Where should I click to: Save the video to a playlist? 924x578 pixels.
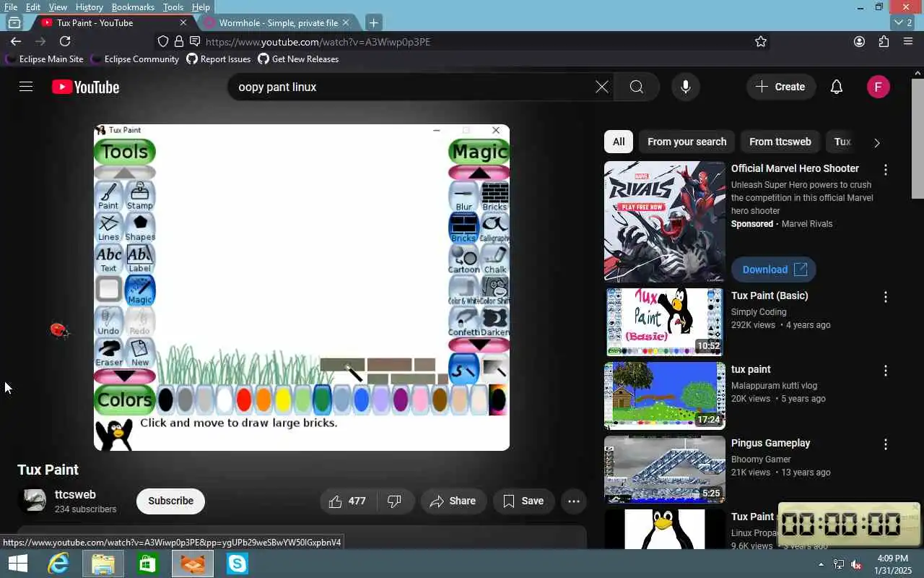pos(523,501)
